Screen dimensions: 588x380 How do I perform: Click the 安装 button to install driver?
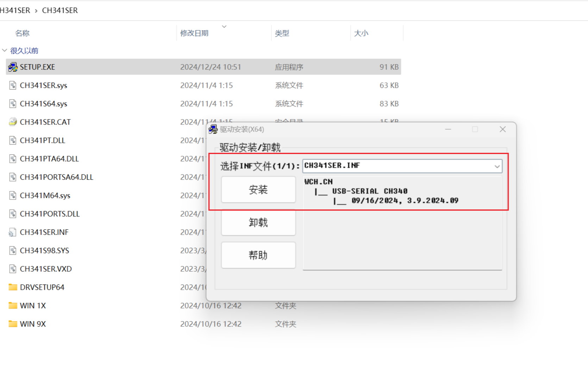[258, 190]
